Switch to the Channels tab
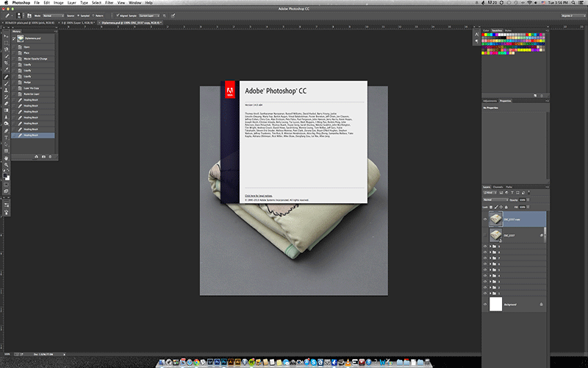The height and width of the screenshot is (368, 588). tap(498, 187)
